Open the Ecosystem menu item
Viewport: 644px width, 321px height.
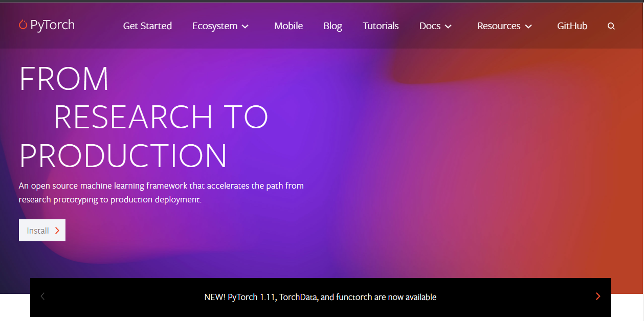(x=215, y=26)
